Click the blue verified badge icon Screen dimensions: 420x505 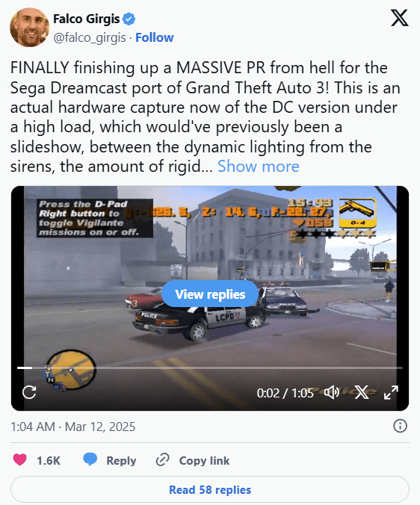pos(129,19)
